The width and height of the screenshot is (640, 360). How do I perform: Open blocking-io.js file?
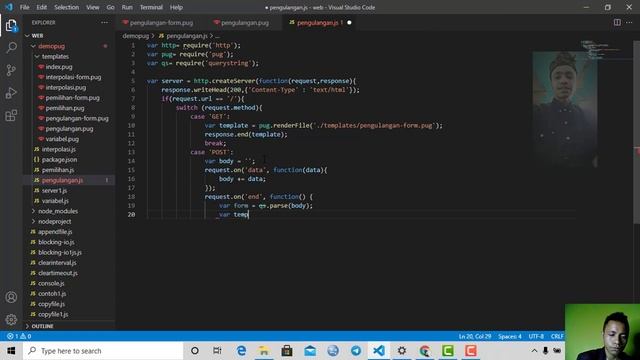56,242
